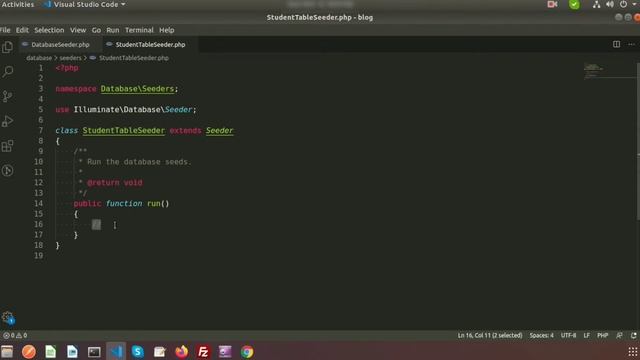Open the View menu

[78, 30]
